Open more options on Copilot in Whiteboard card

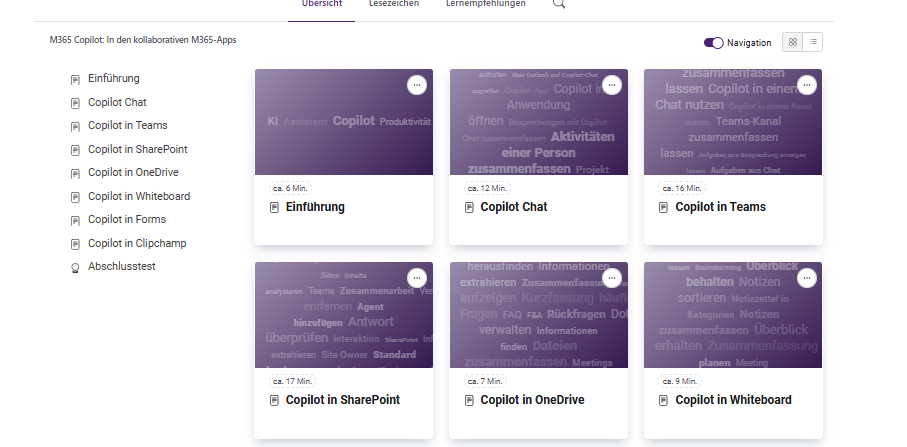click(806, 278)
